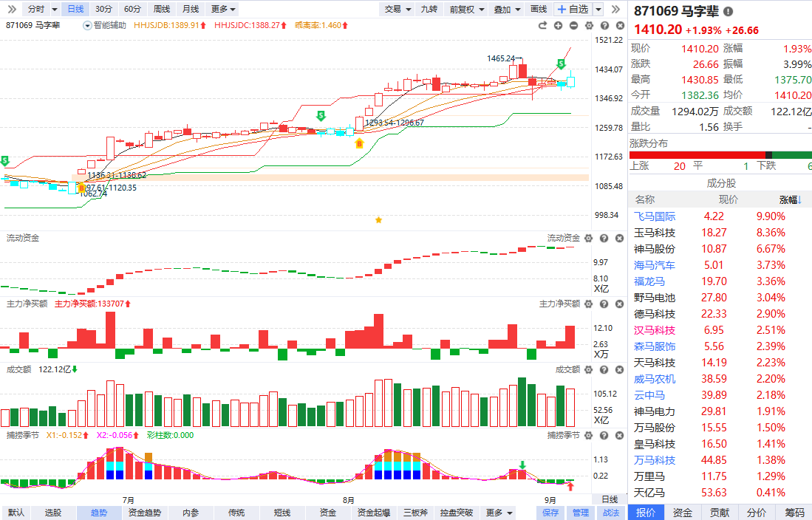Click the share arrow icon above main chart
The height and width of the screenshot is (520, 812).
tap(542, 25)
